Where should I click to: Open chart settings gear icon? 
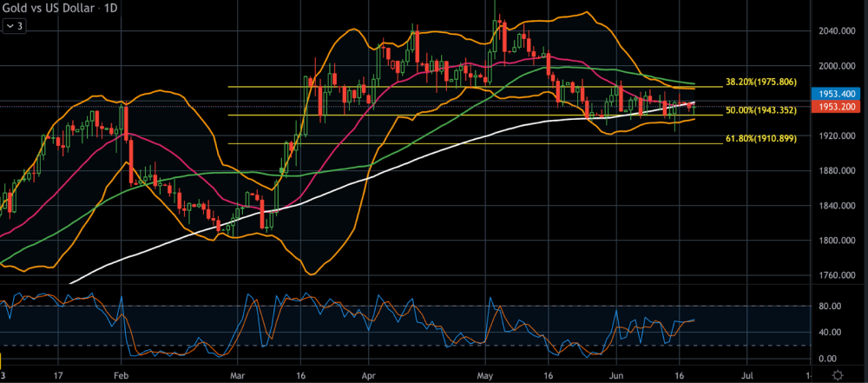coord(837,374)
